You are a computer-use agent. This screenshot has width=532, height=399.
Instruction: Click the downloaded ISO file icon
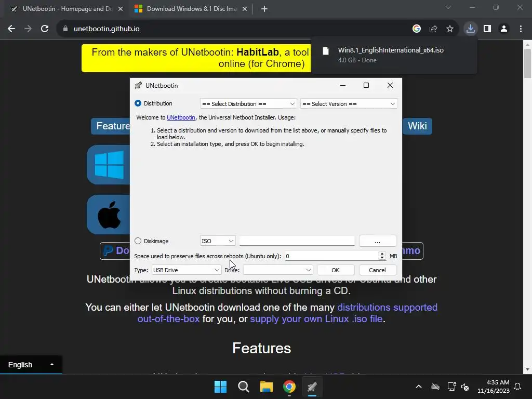326,51
